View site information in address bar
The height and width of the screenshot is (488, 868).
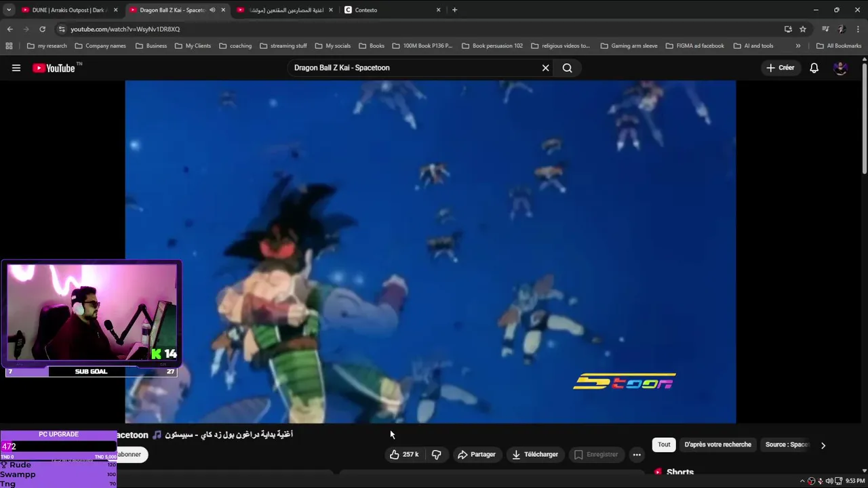62,29
